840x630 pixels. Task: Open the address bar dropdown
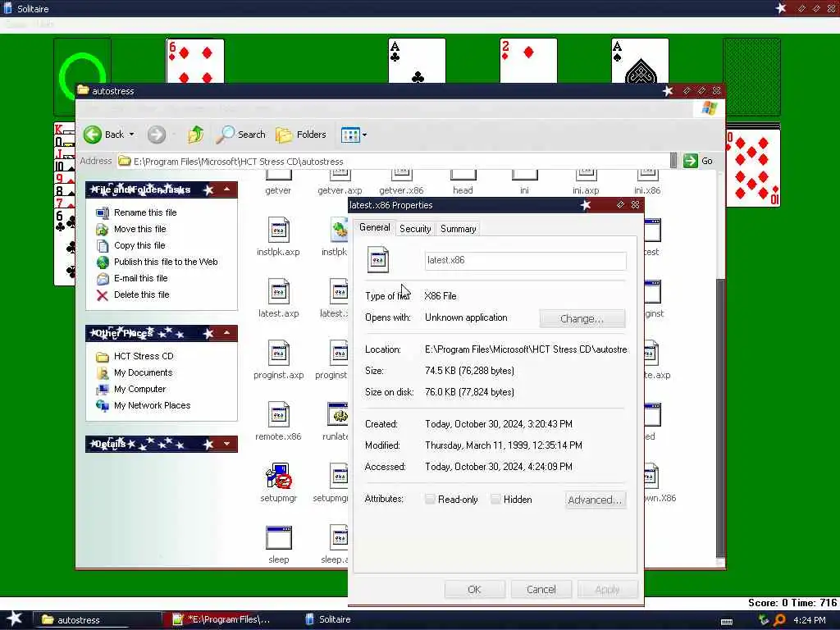coord(673,161)
